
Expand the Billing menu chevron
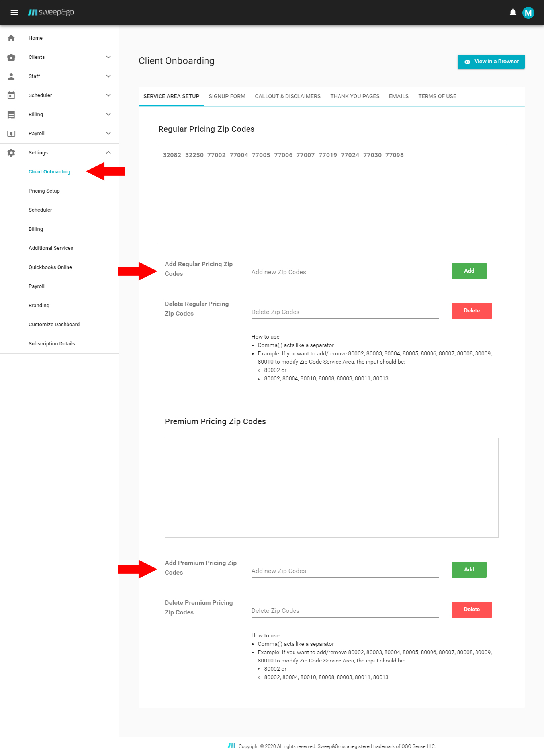[x=108, y=115]
